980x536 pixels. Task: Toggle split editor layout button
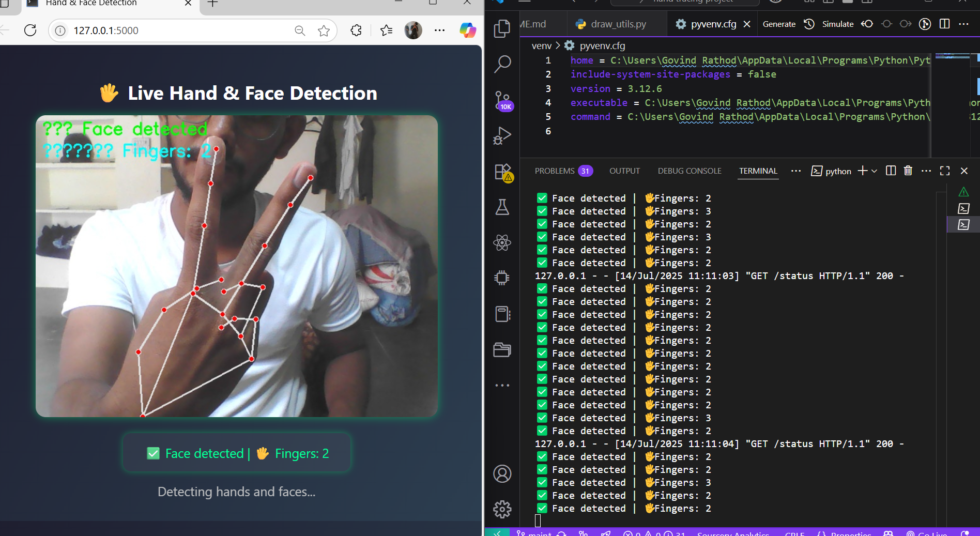tap(944, 24)
